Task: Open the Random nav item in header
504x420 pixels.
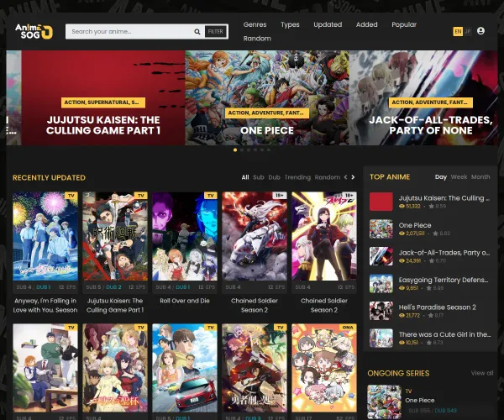Action: (257, 39)
